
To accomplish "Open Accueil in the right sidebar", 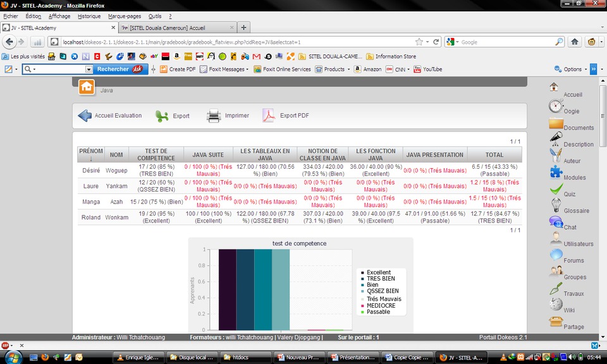I will click(573, 95).
